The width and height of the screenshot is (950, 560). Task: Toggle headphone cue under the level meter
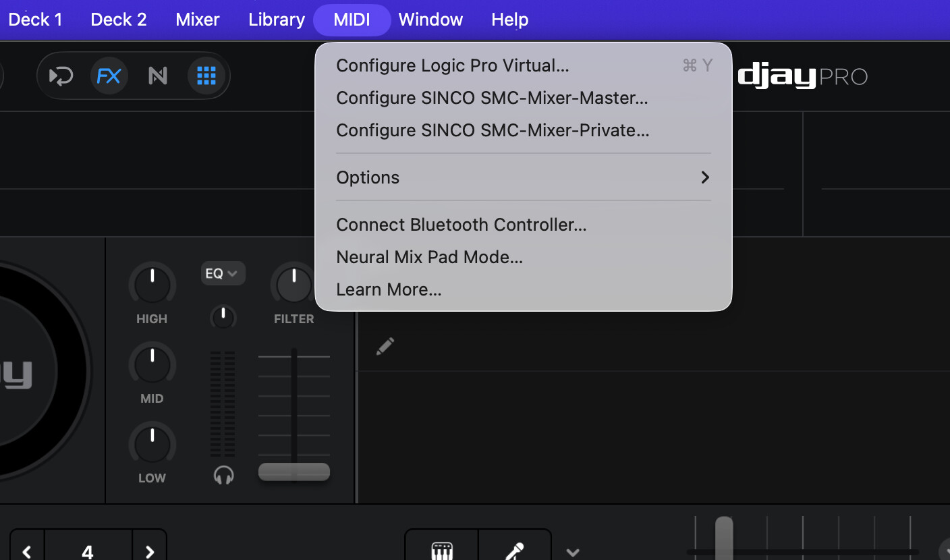(x=223, y=475)
